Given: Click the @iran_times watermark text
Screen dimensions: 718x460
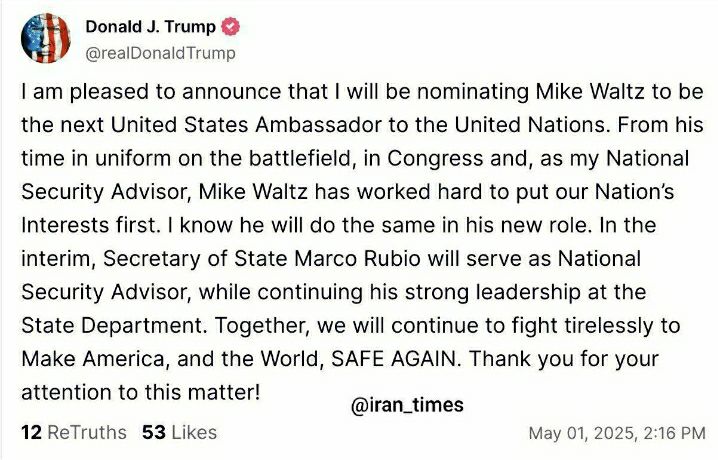Looking at the screenshot, I should [408, 405].
